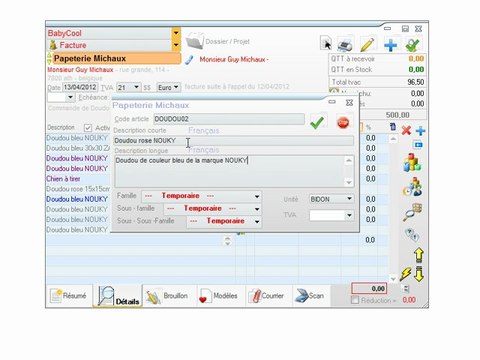
Task: Click the large blue plus add icon
Action: (390, 45)
